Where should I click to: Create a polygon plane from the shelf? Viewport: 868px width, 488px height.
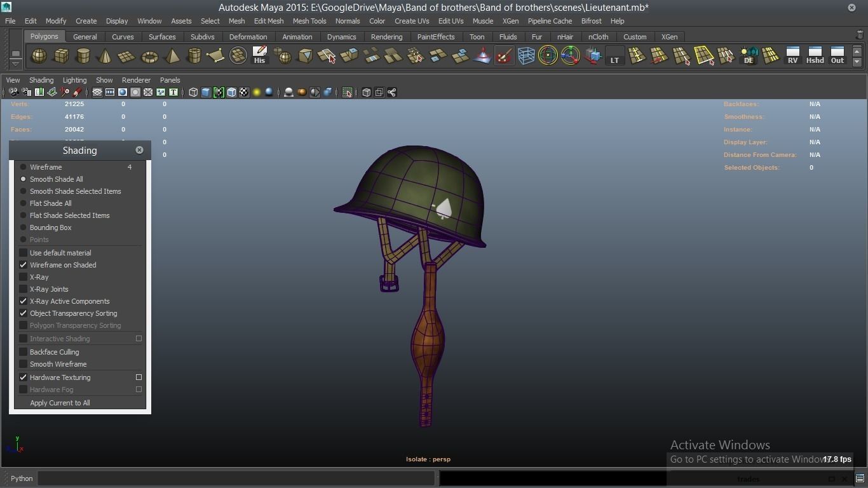coord(127,57)
